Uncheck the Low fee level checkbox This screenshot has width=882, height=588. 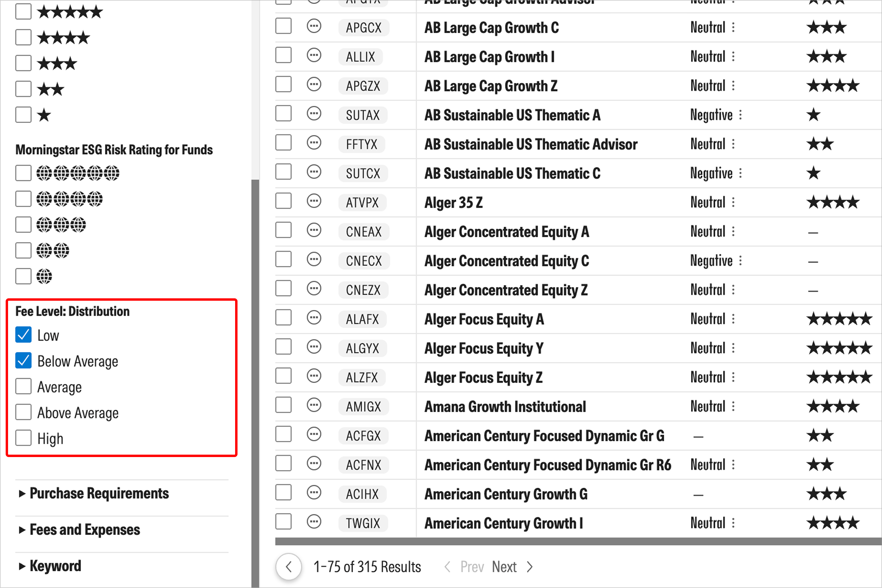pos(23,335)
